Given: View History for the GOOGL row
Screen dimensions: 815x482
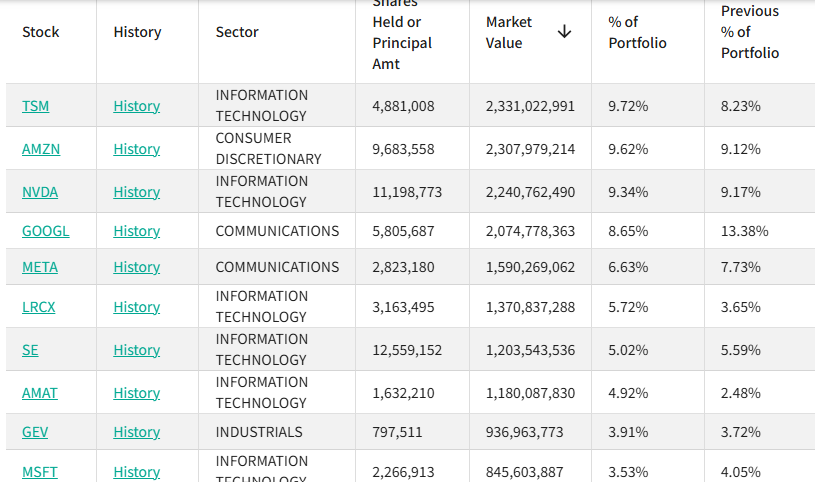Looking at the screenshot, I should (137, 231).
